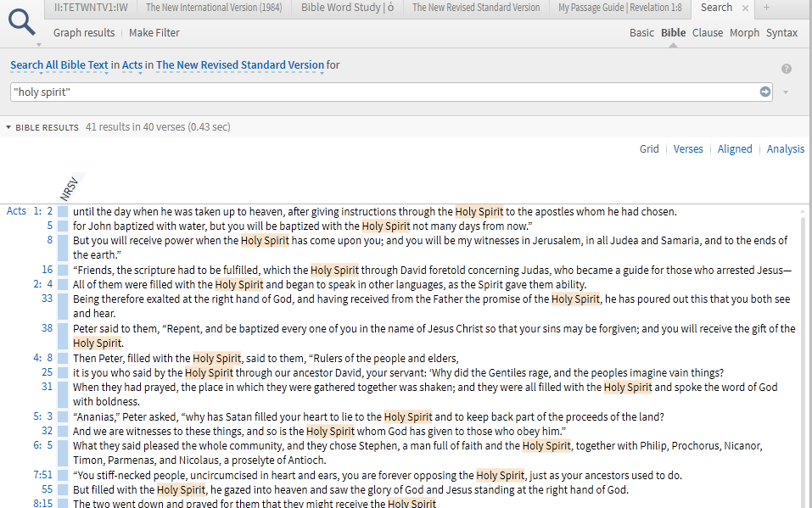The image size is (812, 508).
Task: Open verse 55 reference 'gazed into heaven'
Action: click(x=48, y=489)
